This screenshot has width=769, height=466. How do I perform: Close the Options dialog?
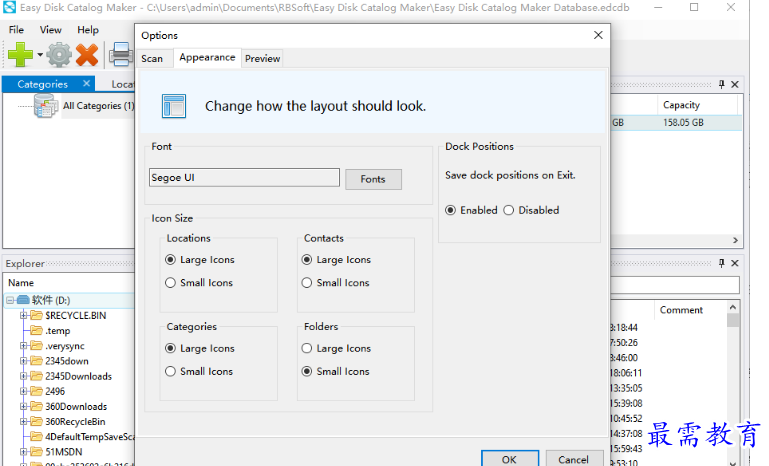click(x=598, y=35)
